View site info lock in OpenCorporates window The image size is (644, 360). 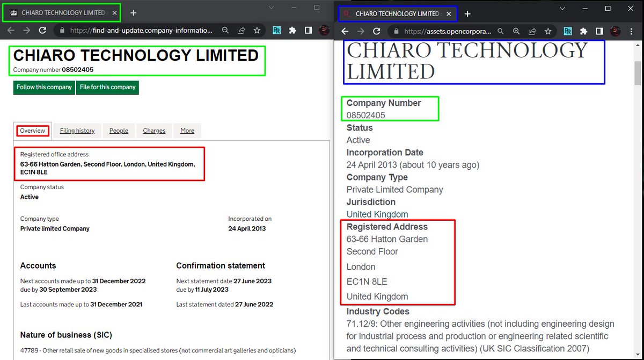pos(396,32)
